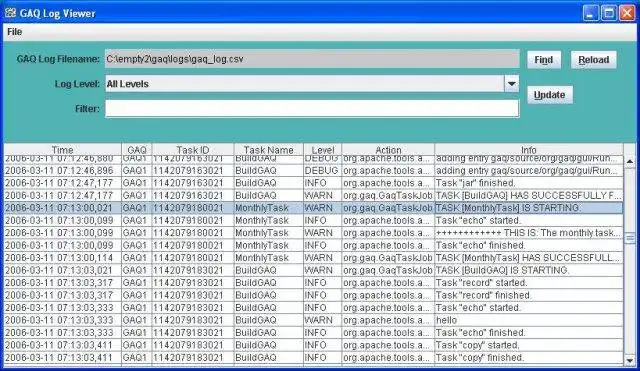Viewport: 640px width, 371px height.
Task: Click the vertical scrollbar thumb
Action: (630, 238)
